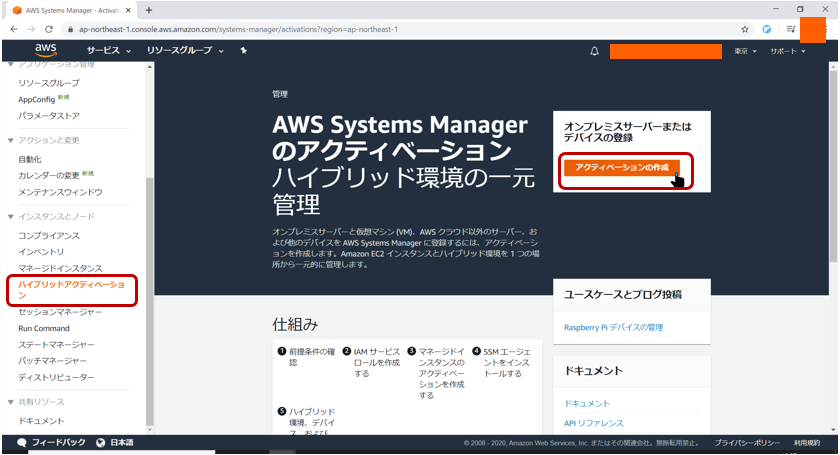Open ドキュメント under 共有リソース in sidebar
The width and height of the screenshot is (840, 455).
coord(41,421)
